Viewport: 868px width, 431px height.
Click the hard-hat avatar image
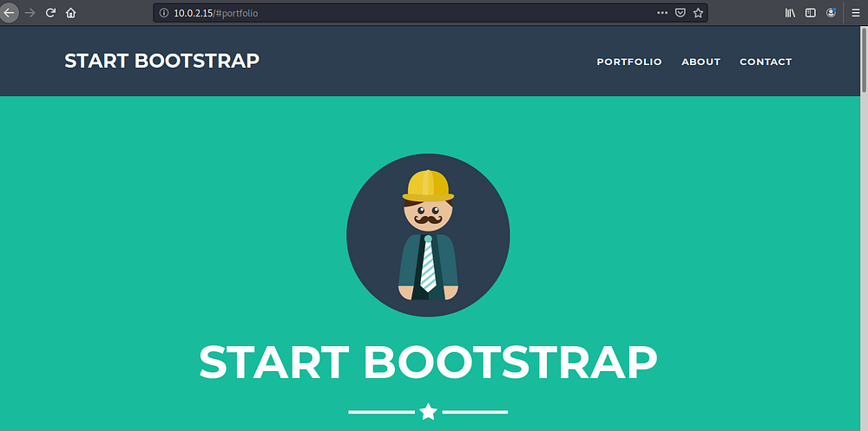coord(428,235)
